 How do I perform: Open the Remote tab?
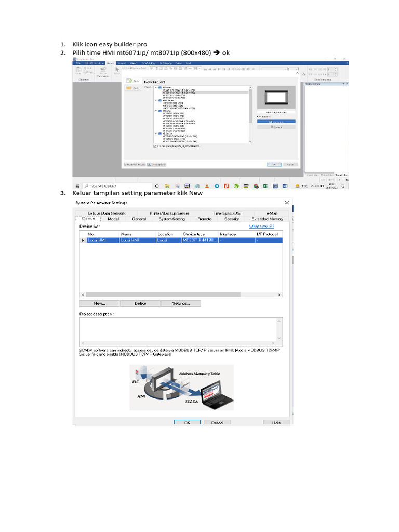(205, 219)
